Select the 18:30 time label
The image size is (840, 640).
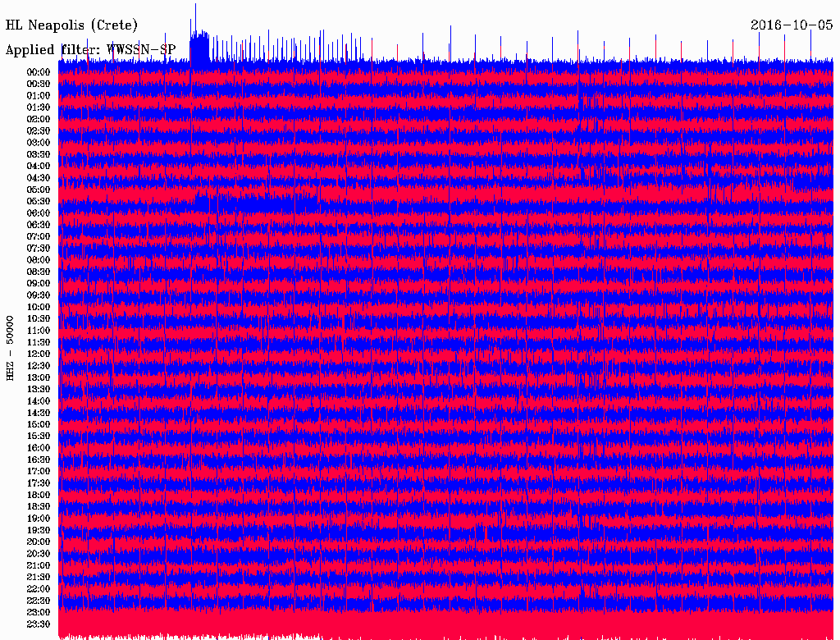coord(39,507)
